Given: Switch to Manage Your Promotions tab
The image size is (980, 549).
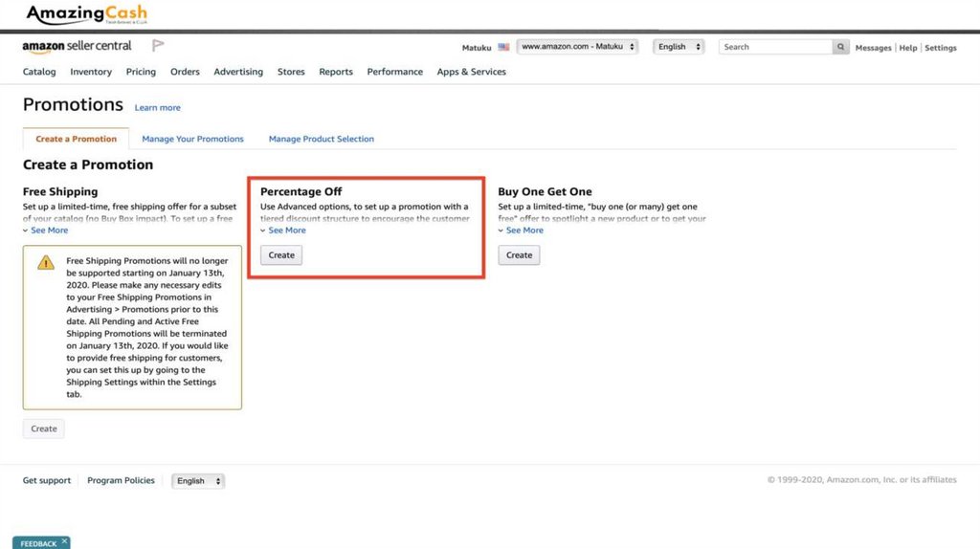Looking at the screenshot, I should (192, 139).
